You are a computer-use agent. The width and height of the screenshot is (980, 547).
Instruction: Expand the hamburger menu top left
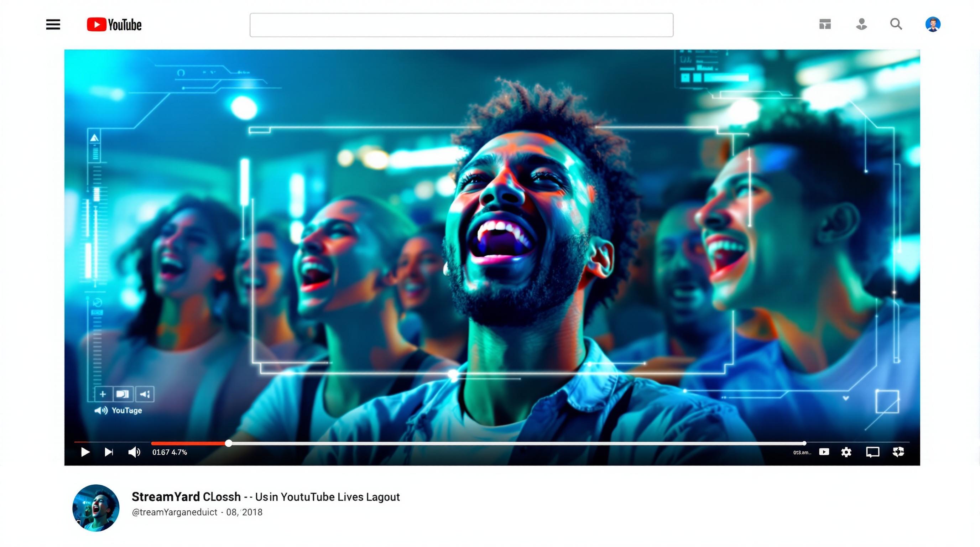pos(52,24)
